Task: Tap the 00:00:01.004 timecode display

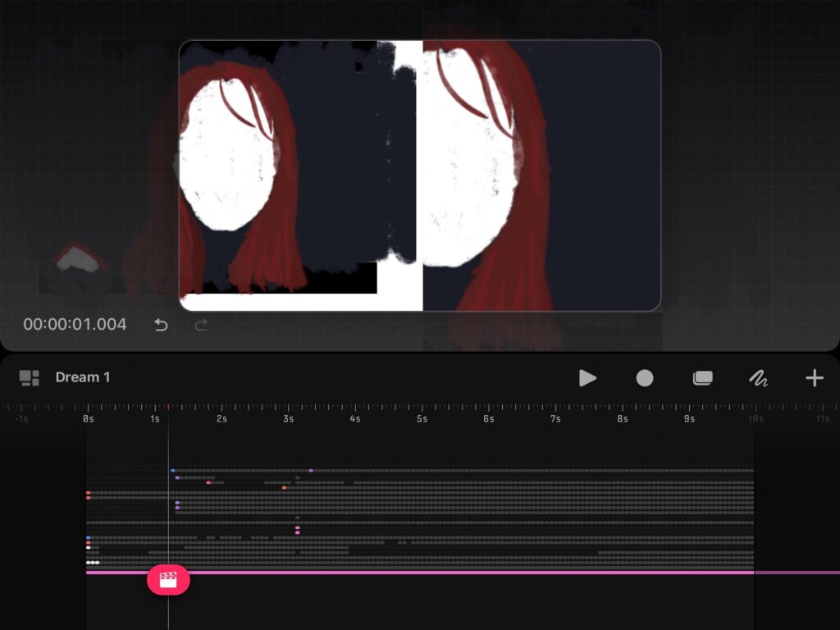Action: click(75, 325)
